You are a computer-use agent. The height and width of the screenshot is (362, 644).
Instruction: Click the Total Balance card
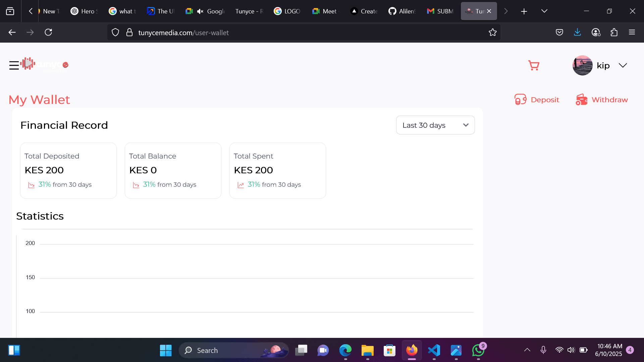(173, 171)
